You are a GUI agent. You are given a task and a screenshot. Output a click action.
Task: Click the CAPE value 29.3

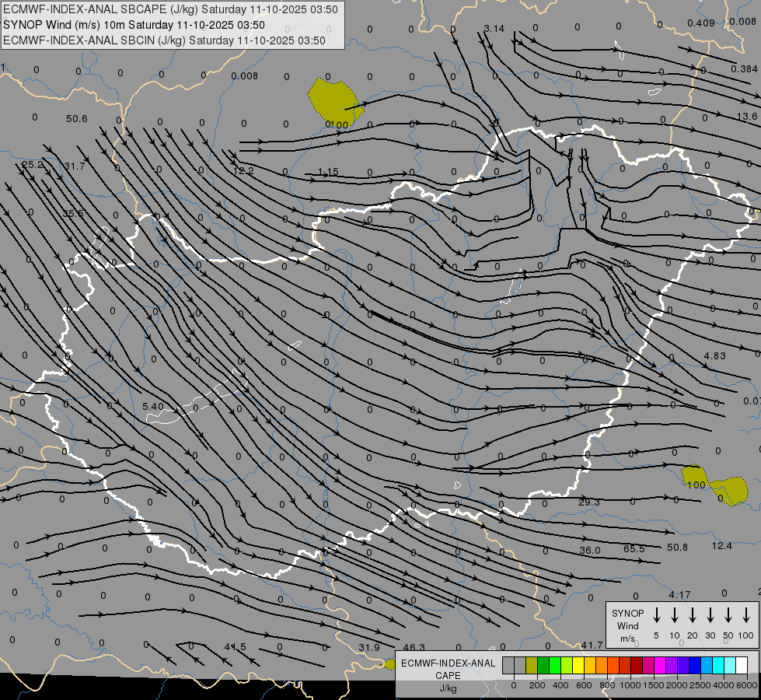pyautogui.click(x=588, y=502)
